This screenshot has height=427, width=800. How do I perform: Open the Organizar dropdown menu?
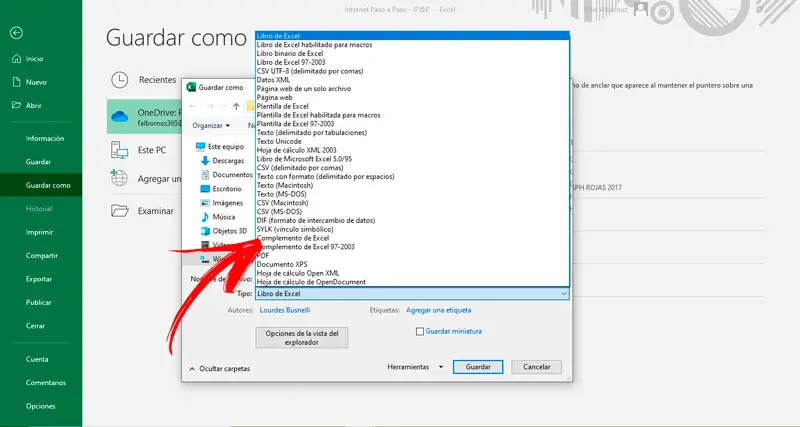coord(211,125)
